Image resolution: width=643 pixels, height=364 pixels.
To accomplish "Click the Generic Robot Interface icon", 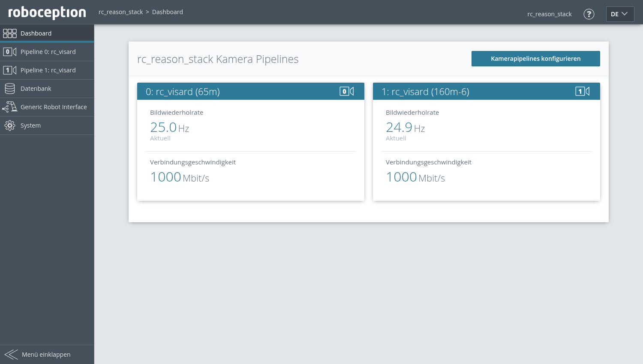I will pos(10,107).
